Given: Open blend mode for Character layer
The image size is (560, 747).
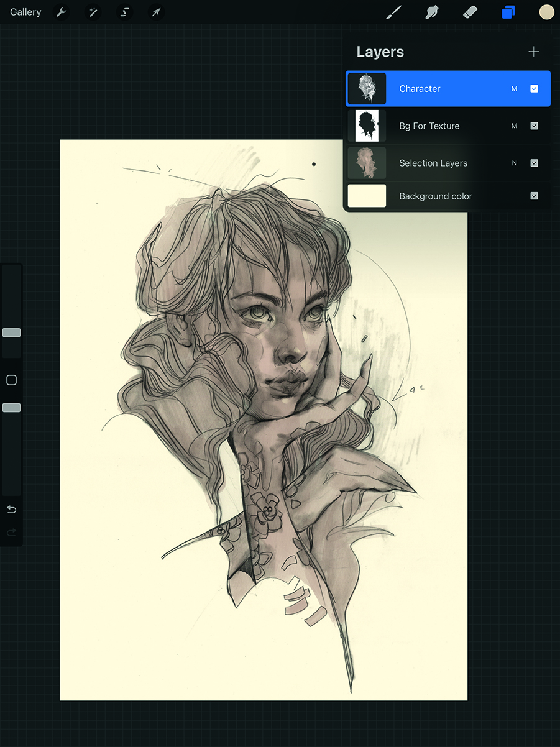Looking at the screenshot, I should click(x=514, y=89).
